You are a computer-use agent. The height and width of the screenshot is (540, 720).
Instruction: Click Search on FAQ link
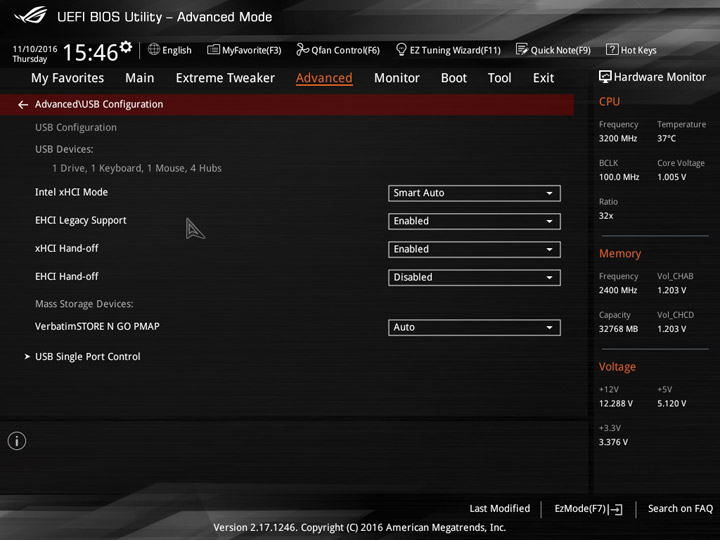pyautogui.click(x=680, y=508)
